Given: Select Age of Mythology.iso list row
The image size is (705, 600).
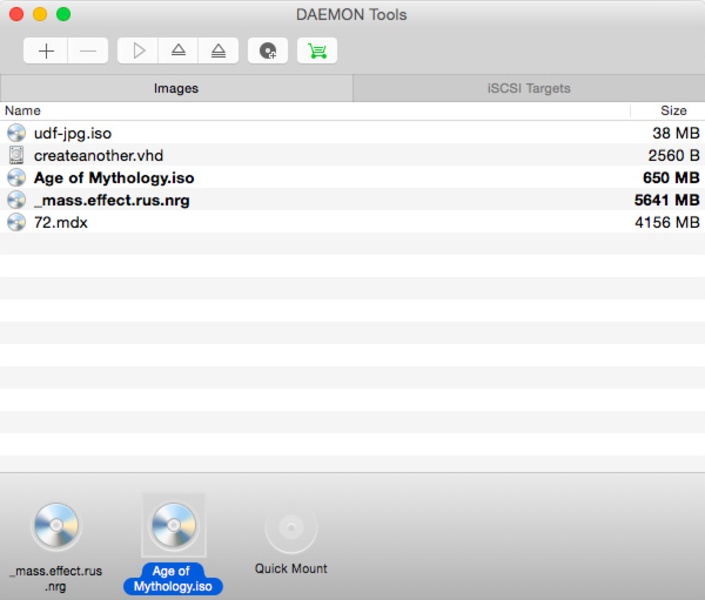Looking at the screenshot, I should coord(114,178).
